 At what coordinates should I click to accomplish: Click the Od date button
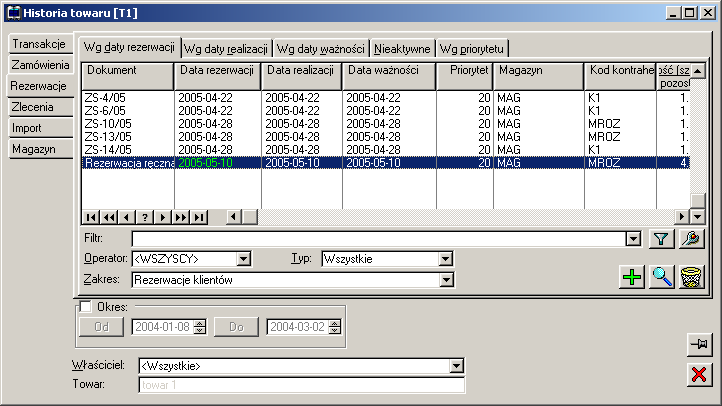(101, 327)
